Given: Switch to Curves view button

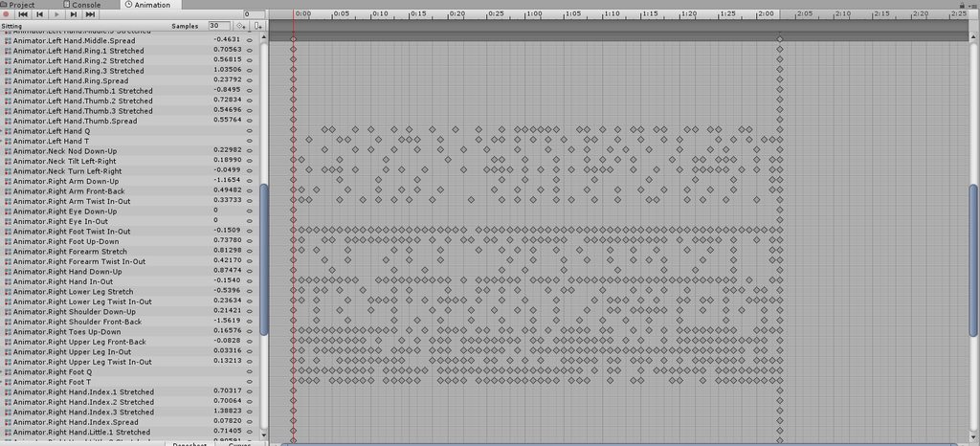Looking at the screenshot, I should 238,443.
